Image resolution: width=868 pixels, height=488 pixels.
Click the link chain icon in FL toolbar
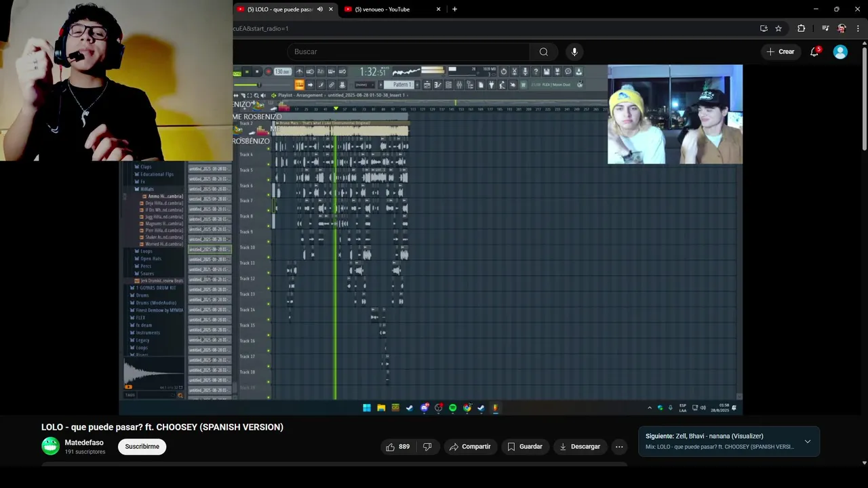click(x=332, y=85)
